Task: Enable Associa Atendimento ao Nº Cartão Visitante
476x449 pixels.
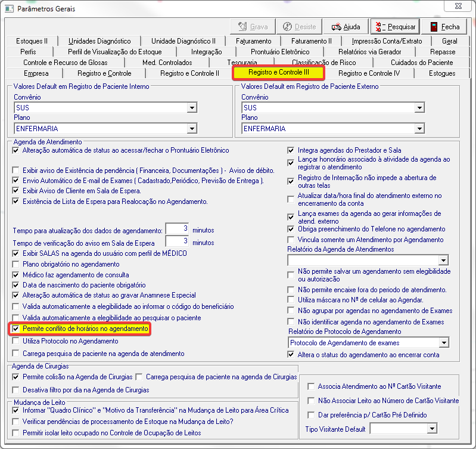Action: 311,386
